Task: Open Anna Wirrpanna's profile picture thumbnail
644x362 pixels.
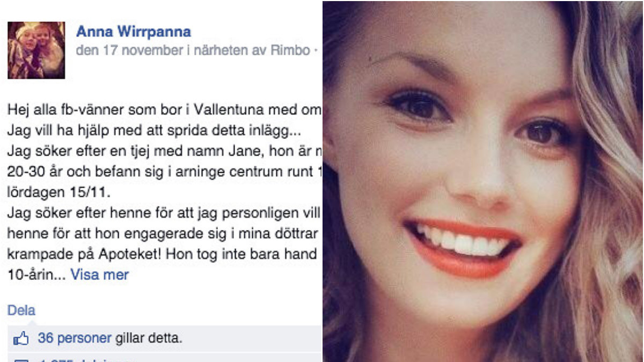Action: (x=36, y=50)
